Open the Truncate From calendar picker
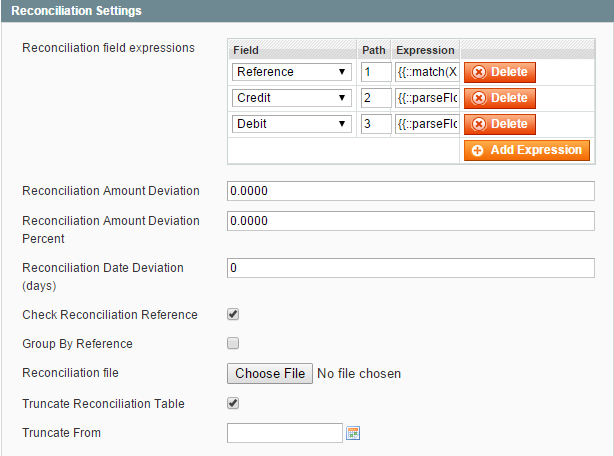The width and height of the screenshot is (614, 456). coord(352,433)
